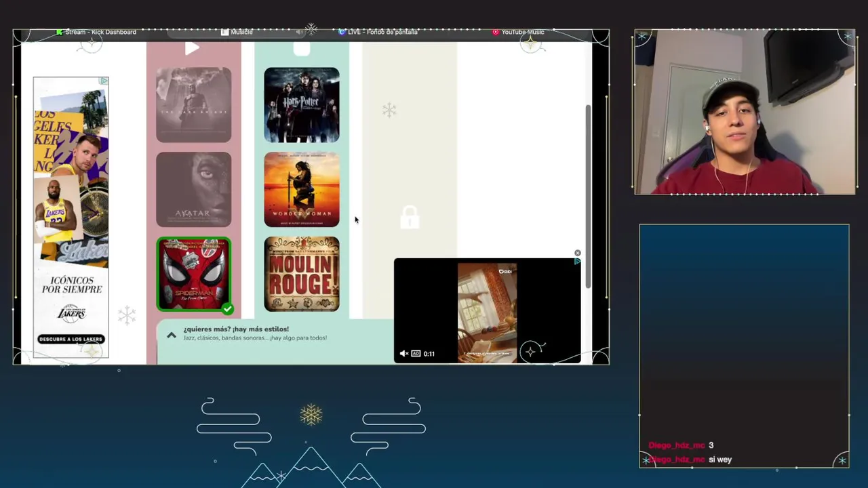Select the Avatar soundtrack cover
This screenshot has width=868, height=488.
click(x=194, y=189)
